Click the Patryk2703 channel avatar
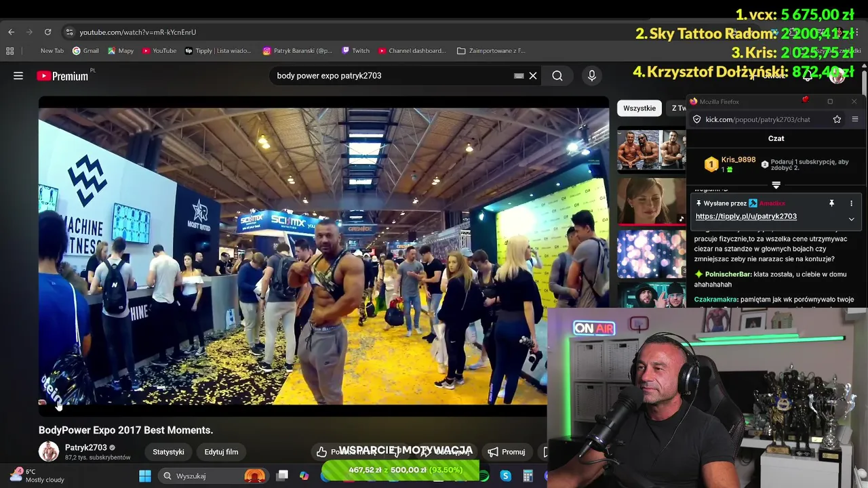 point(49,451)
